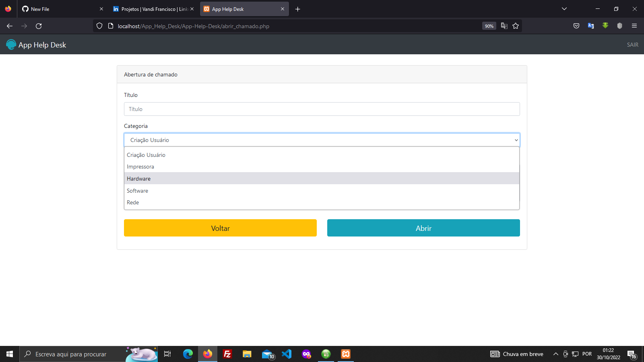
Task: Reload the current page
Action: point(39,26)
